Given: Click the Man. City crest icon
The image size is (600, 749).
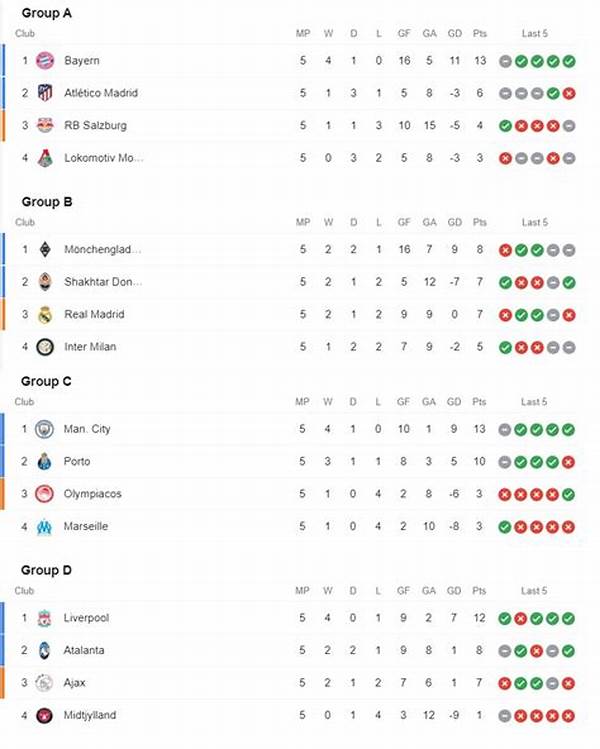Looking at the screenshot, I should (44, 429).
